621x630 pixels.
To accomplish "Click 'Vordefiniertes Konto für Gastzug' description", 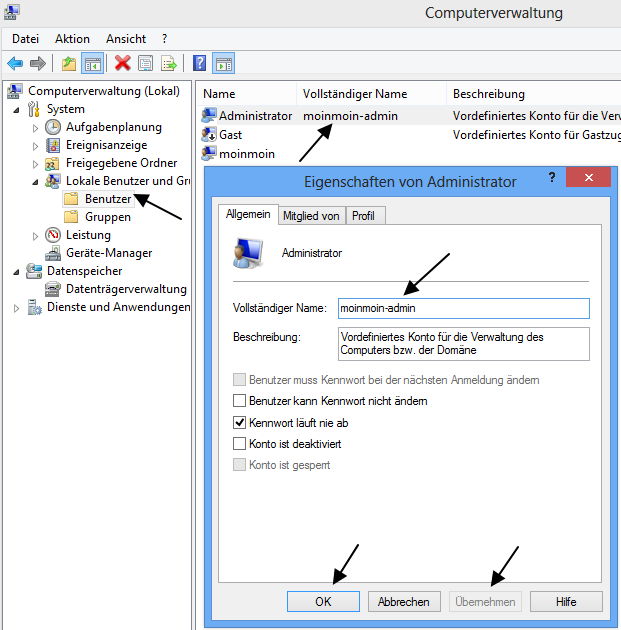I will click(537, 135).
